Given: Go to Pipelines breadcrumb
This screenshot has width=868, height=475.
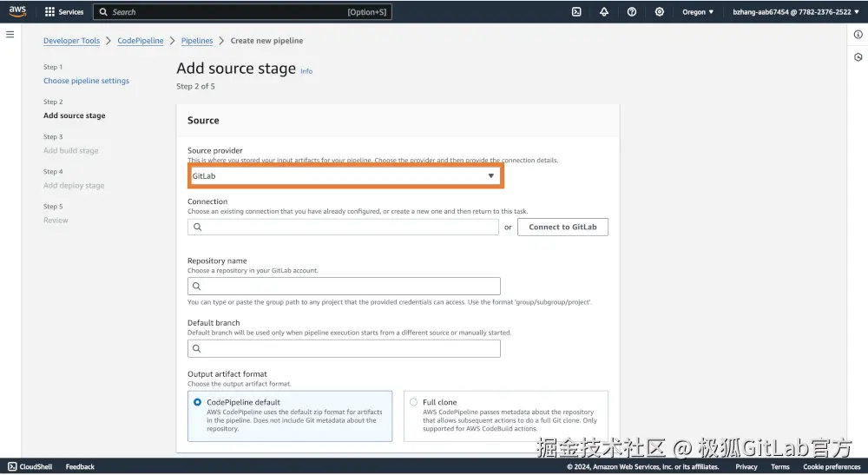Looking at the screenshot, I should 196,41.
